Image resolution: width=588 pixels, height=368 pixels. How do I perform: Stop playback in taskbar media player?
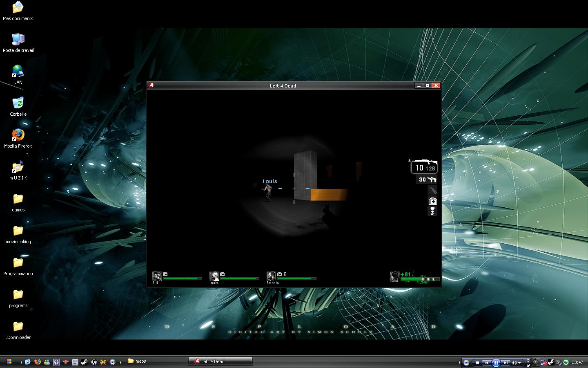pos(477,363)
